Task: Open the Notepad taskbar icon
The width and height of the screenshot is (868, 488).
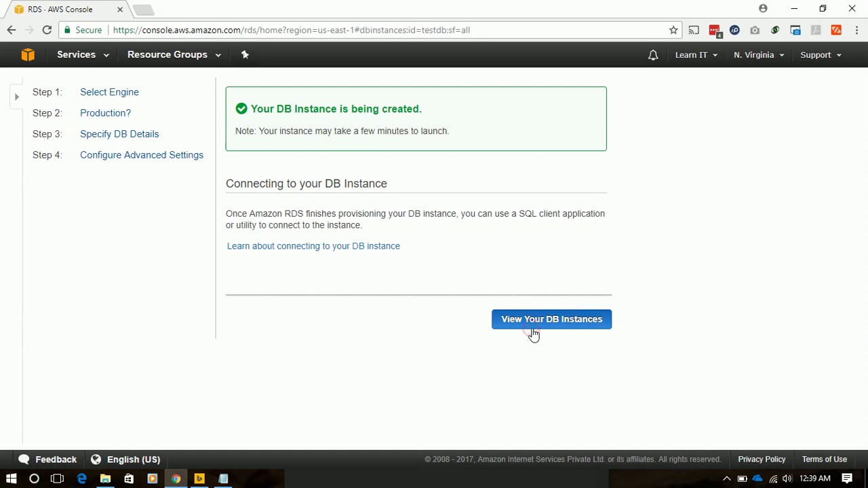Action: pyautogui.click(x=223, y=479)
